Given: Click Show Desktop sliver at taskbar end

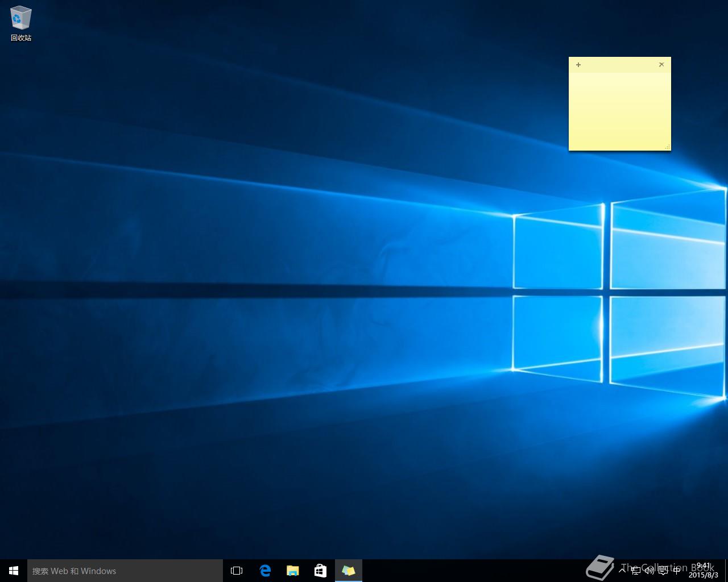Looking at the screenshot, I should coord(726,571).
